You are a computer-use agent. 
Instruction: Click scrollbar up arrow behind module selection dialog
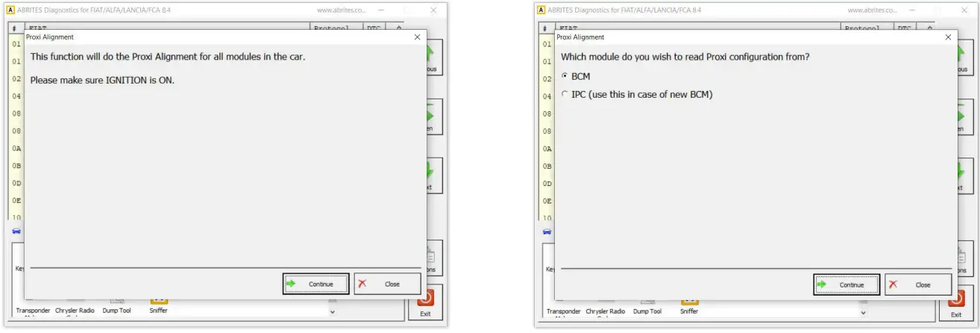coord(930,28)
